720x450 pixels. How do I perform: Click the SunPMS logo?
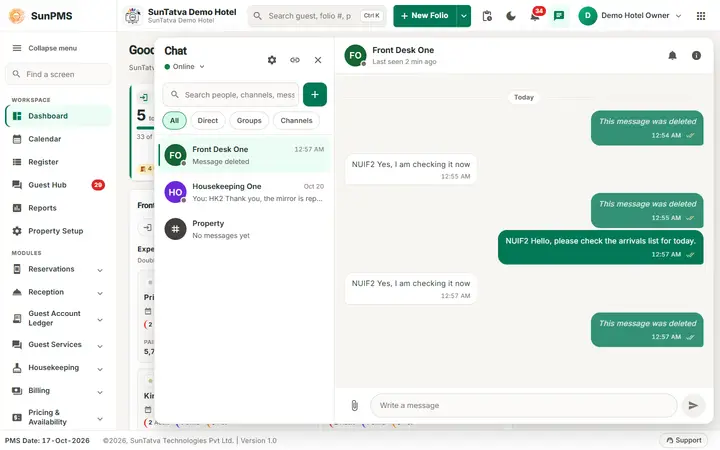[x=41, y=16]
